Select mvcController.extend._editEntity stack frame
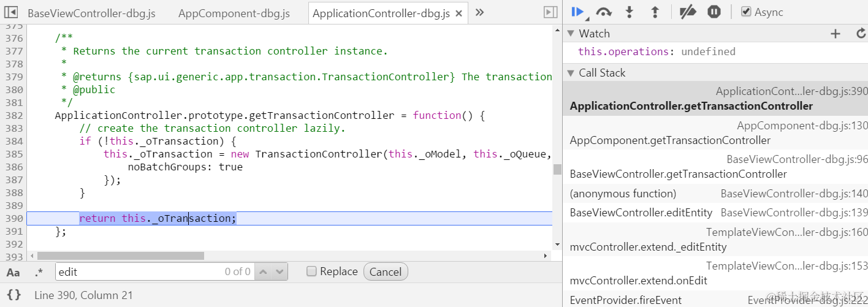The image size is (868, 307). click(715, 240)
